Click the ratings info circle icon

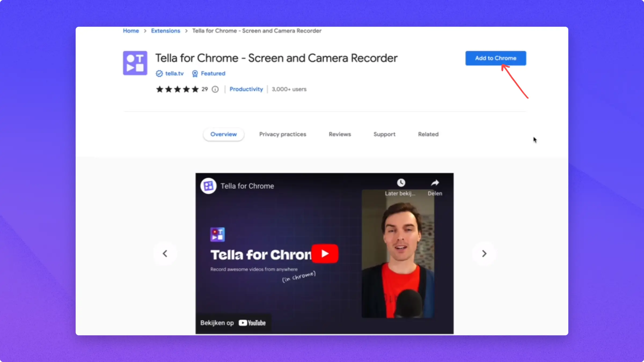pyautogui.click(x=215, y=89)
